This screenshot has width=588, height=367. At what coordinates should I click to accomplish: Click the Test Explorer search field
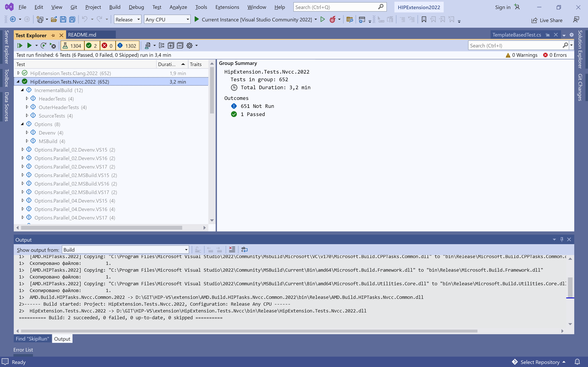pyautogui.click(x=515, y=46)
